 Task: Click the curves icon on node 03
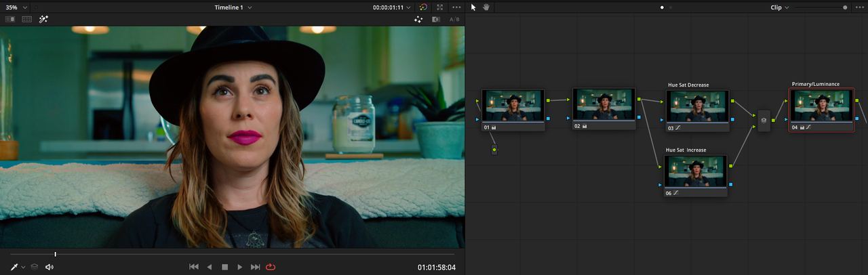(x=677, y=127)
